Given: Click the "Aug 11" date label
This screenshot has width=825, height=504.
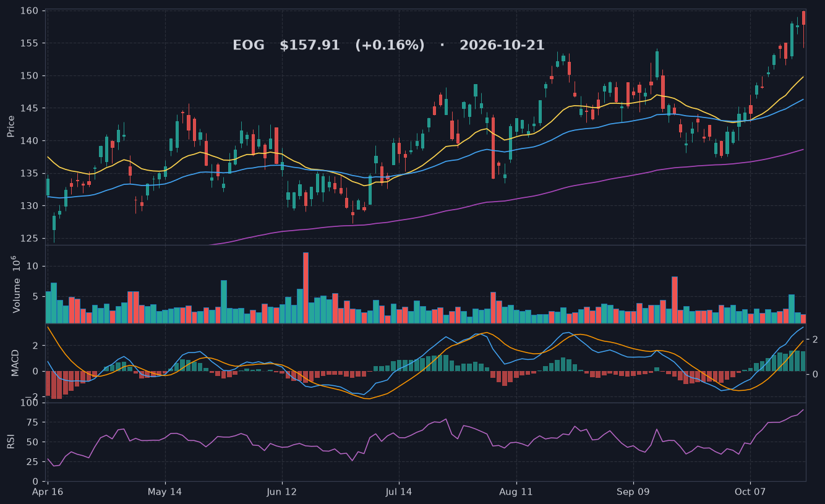Looking at the screenshot, I should [516, 492].
